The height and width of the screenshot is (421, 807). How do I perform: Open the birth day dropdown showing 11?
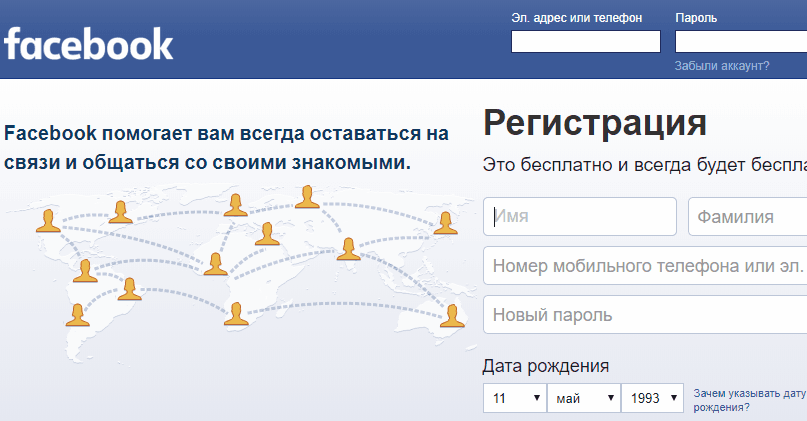[515, 398]
